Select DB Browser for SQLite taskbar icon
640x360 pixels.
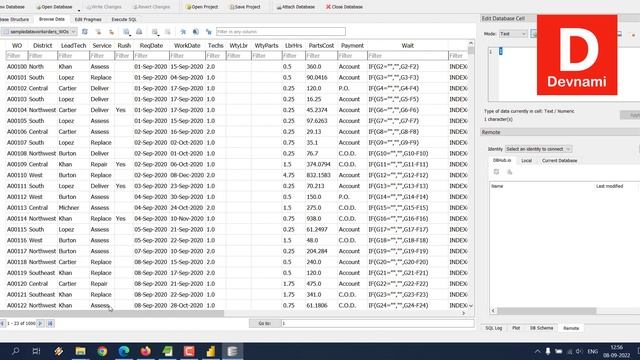(232, 351)
